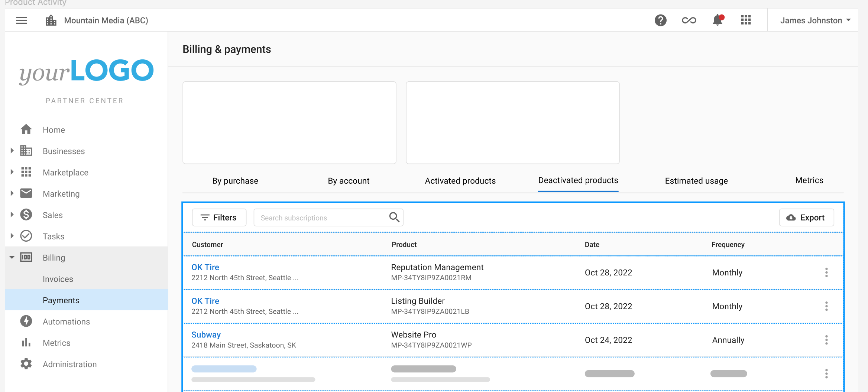Open more options for the placeholder loading row

[x=826, y=374]
